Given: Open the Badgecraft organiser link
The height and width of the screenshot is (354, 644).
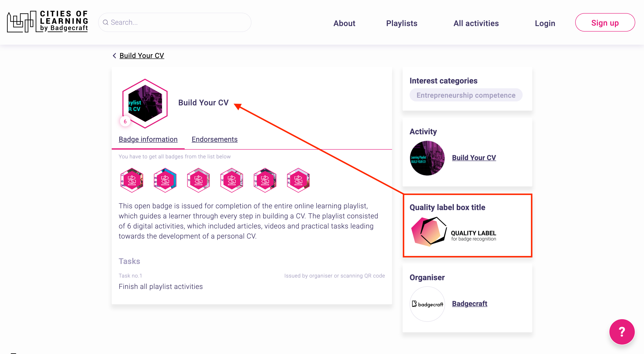Looking at the screenshot, I should [x=469, y=303].
